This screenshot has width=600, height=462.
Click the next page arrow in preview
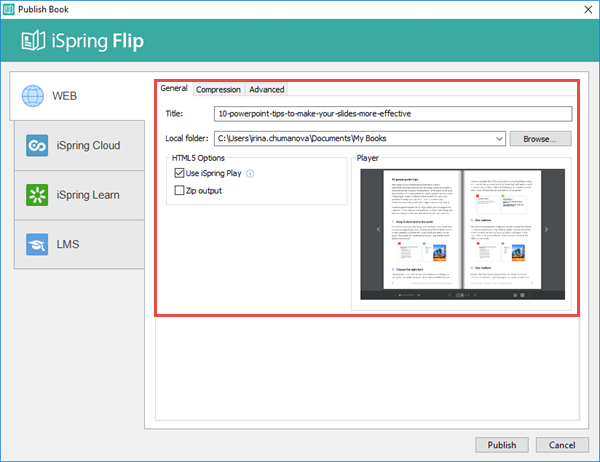click(546, 229)
